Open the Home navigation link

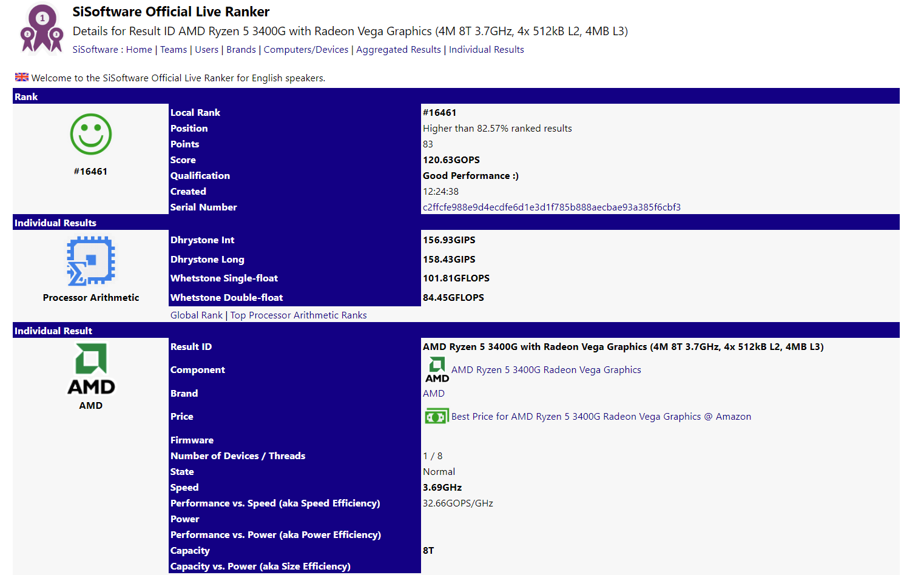[x=139, y=50]
